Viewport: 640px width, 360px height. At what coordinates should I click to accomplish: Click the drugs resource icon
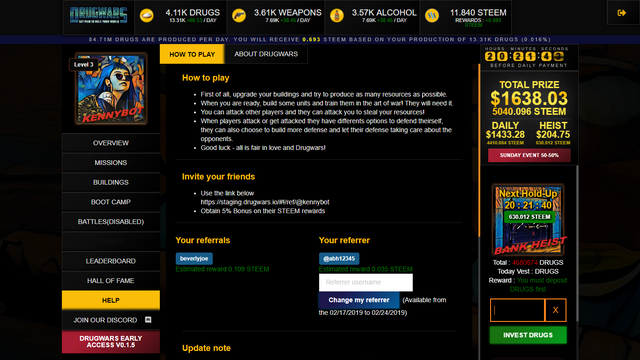click(x=147, y=16)
